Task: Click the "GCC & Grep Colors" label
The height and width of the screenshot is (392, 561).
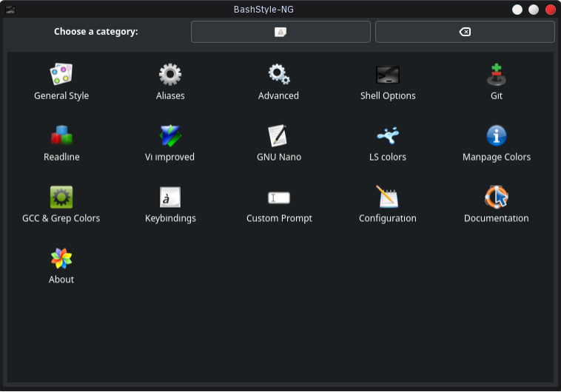Action: [x=61, y=218]
